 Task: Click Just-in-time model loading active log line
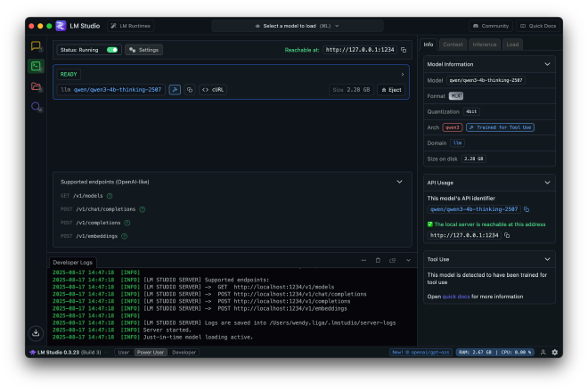pyautogui.click(x=198, y=337)
